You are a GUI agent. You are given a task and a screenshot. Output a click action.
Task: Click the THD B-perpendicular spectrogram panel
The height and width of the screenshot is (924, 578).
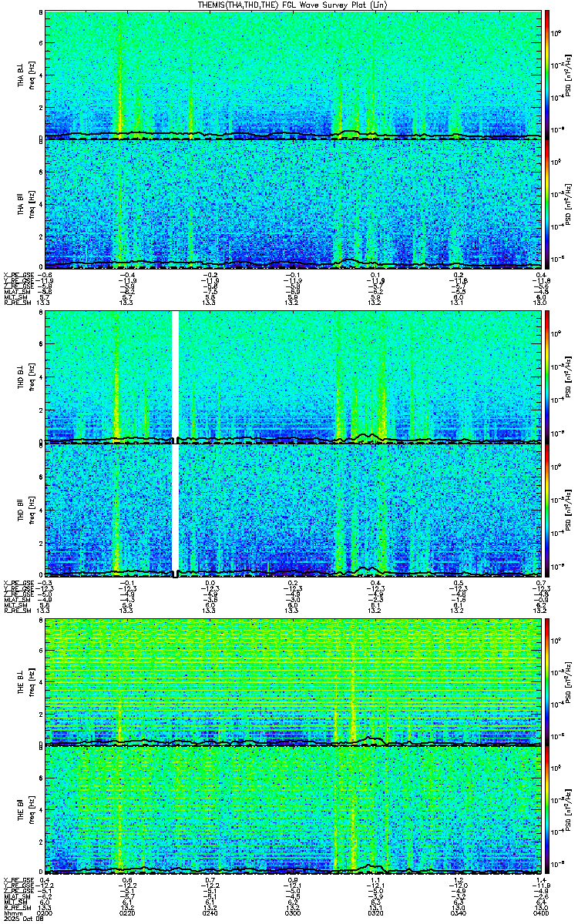tap(293, 377)
